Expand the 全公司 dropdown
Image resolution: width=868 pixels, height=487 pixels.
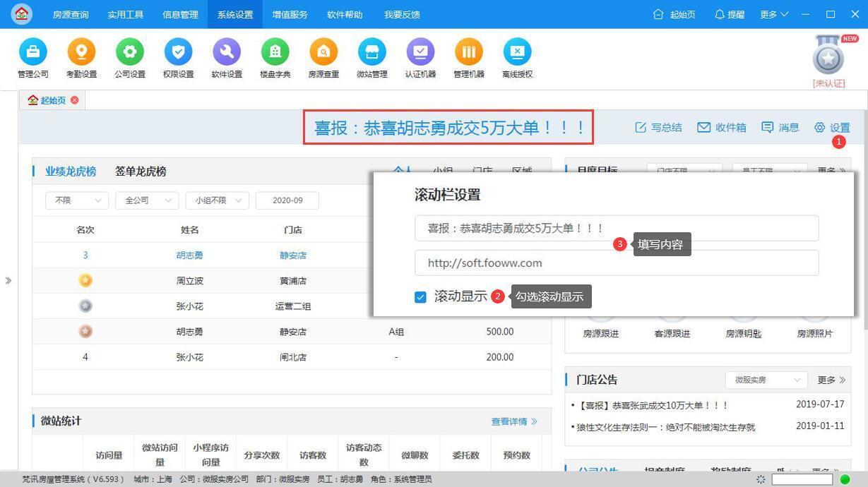pyautogui.click(x=146, y=200)
